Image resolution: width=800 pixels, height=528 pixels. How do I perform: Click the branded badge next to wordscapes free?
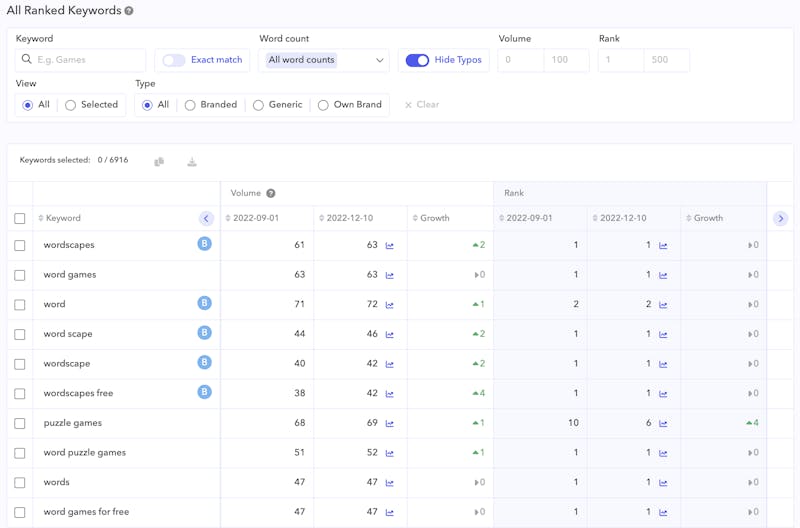click(x=204, y=392)
